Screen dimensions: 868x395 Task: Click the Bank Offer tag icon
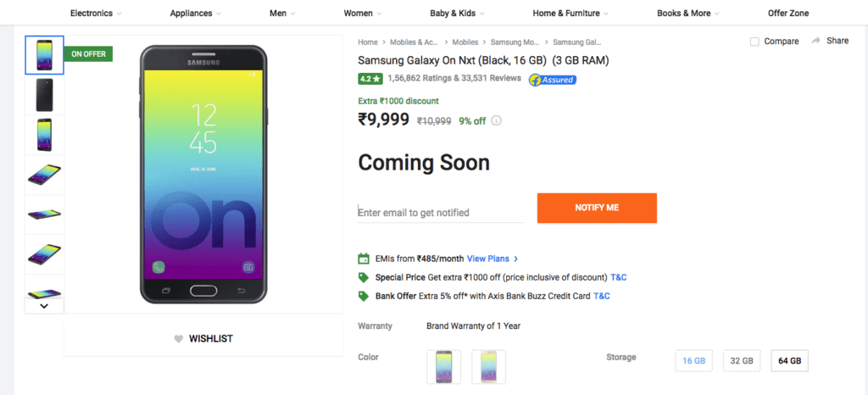[364, 296]
